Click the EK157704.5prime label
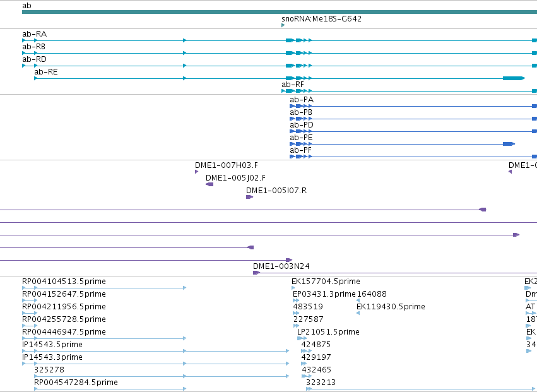 326,282
